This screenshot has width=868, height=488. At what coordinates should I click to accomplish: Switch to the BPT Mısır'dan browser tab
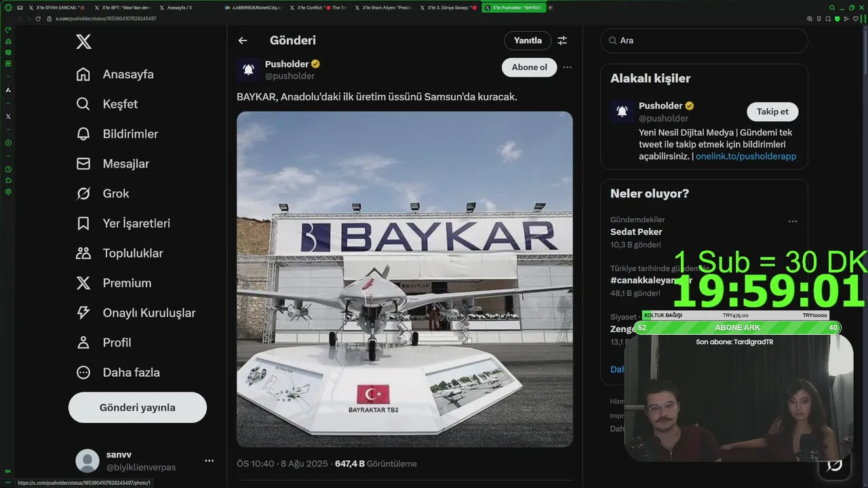124,7
